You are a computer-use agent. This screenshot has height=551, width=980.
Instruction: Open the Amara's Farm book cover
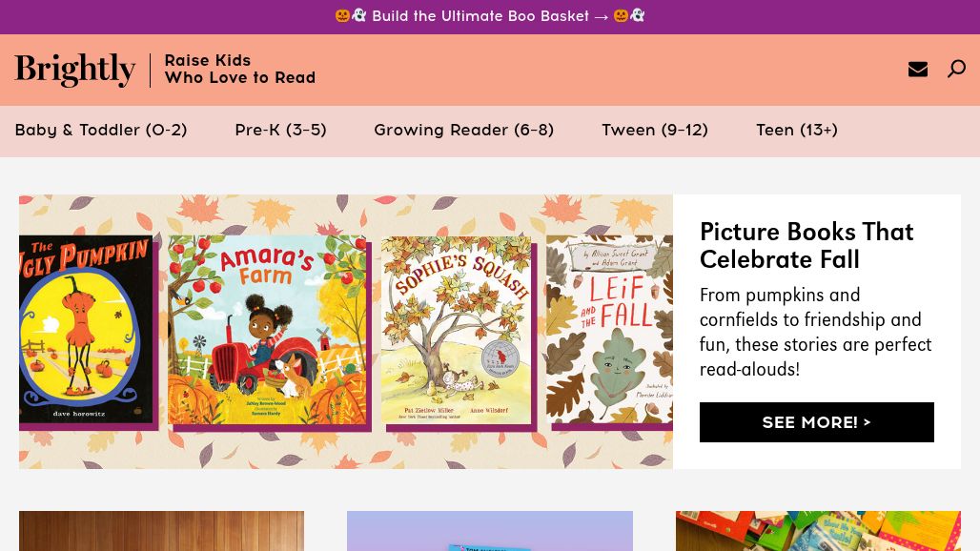[267, 330]
